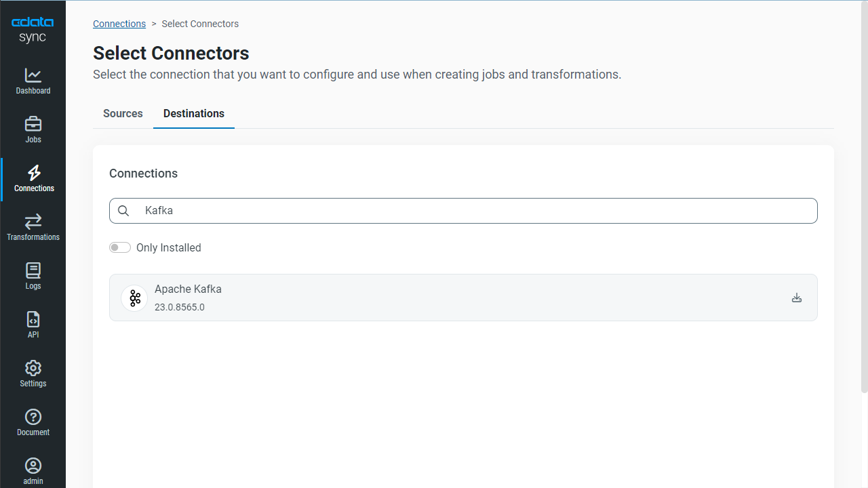
Task: Open the API file icon
Action: (x=33, y=319)
